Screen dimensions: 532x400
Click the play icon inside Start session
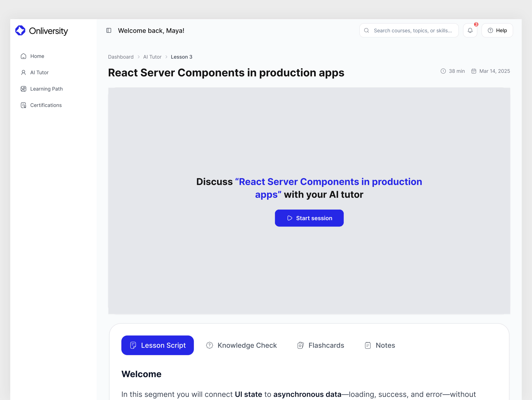tap(289, 218)
